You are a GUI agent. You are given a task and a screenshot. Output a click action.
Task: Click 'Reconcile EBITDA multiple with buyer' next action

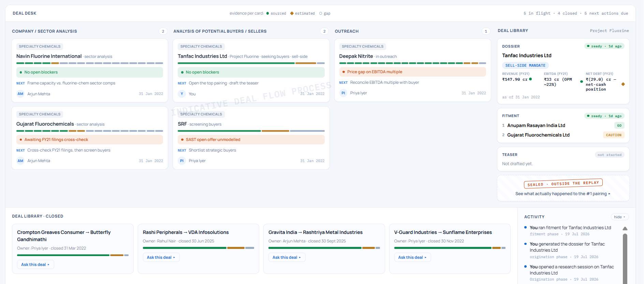384,82
